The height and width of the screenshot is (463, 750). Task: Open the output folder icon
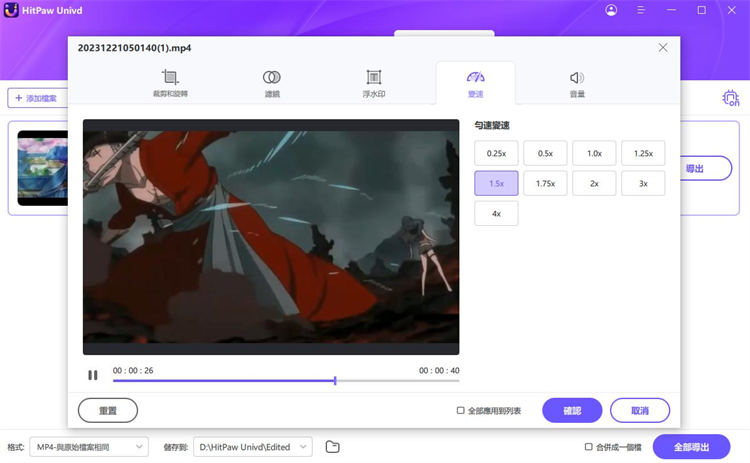click(332, 447)
